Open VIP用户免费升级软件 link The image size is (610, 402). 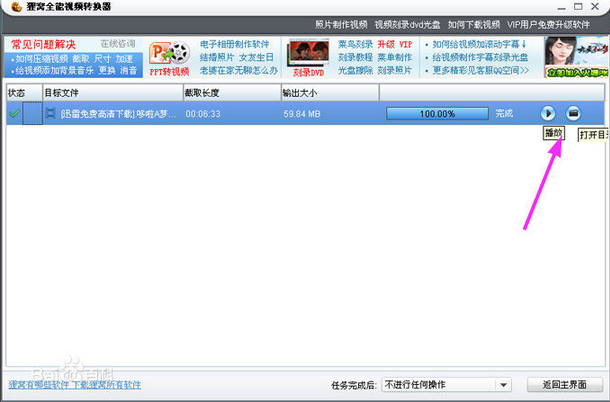click(548, 25)
